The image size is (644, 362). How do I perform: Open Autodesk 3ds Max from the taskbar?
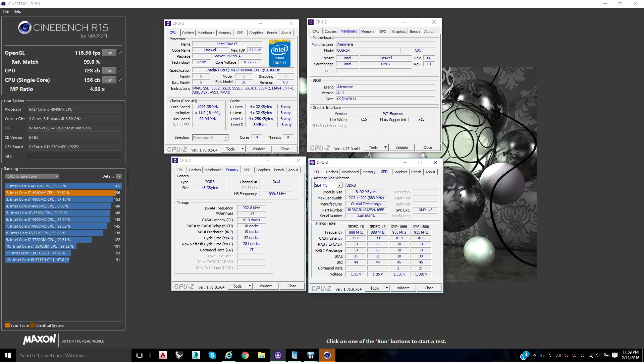tap(196, 355)
